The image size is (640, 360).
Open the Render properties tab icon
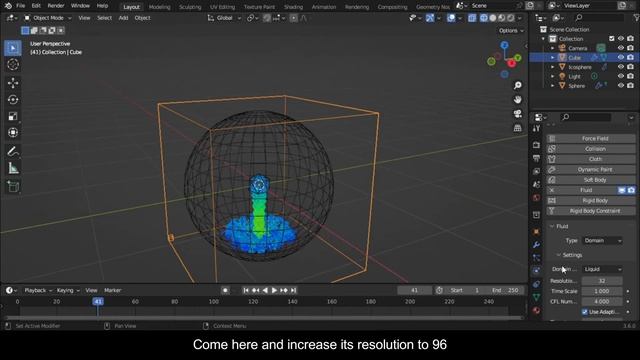tap(536, 145)
